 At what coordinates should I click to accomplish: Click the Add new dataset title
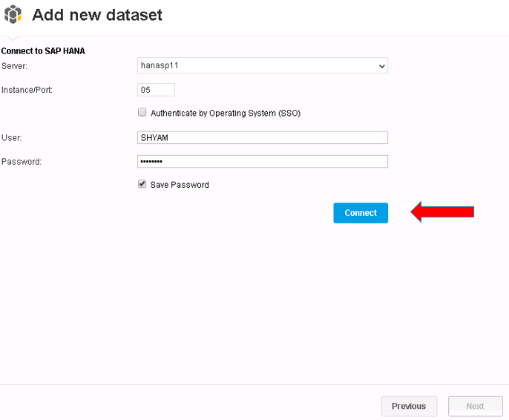point(97,15)
